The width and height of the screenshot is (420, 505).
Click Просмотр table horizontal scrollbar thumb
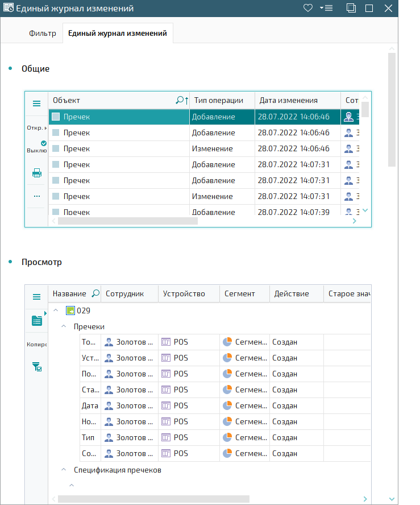[x=153, y=499]
